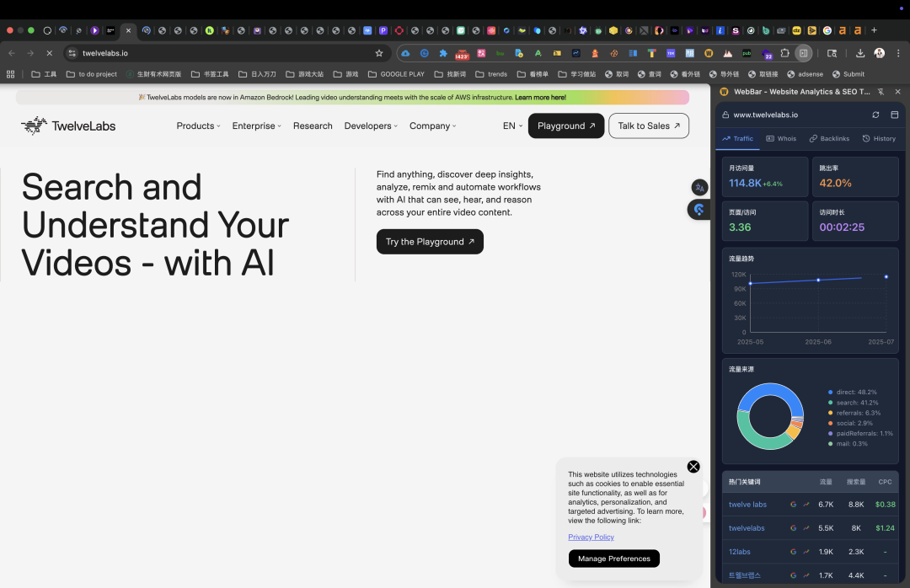
Task: Open the 工具 bookmark folder
Action: coord(44,74)
